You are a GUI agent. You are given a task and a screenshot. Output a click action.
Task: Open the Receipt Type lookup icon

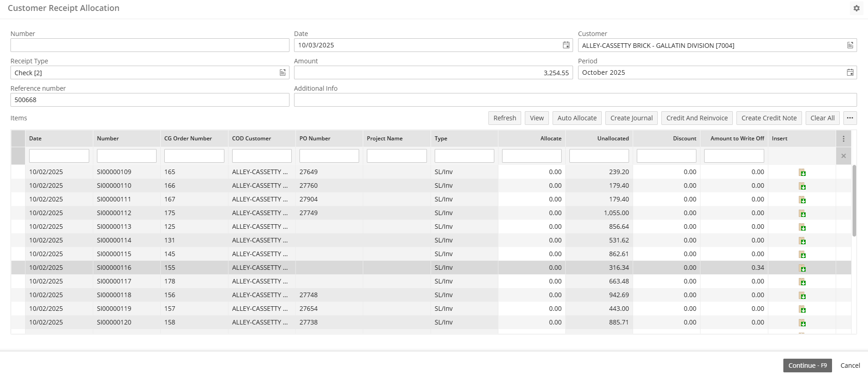tap(283, 72)
